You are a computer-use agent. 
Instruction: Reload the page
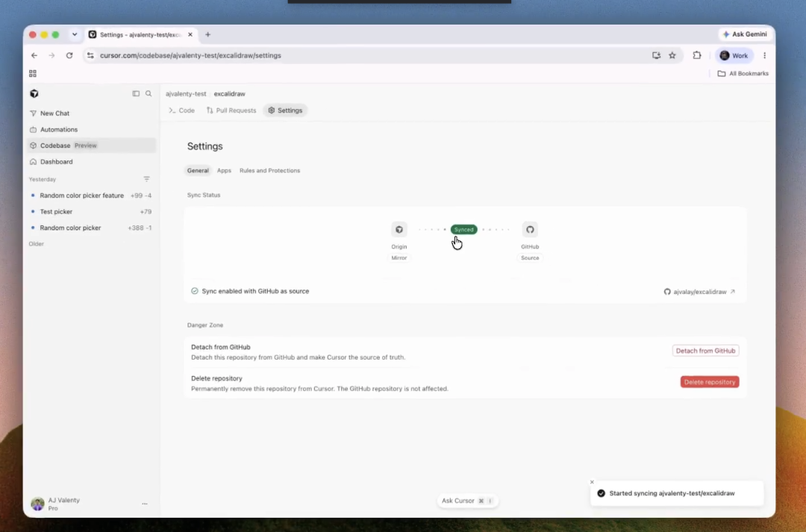point(69,55)
